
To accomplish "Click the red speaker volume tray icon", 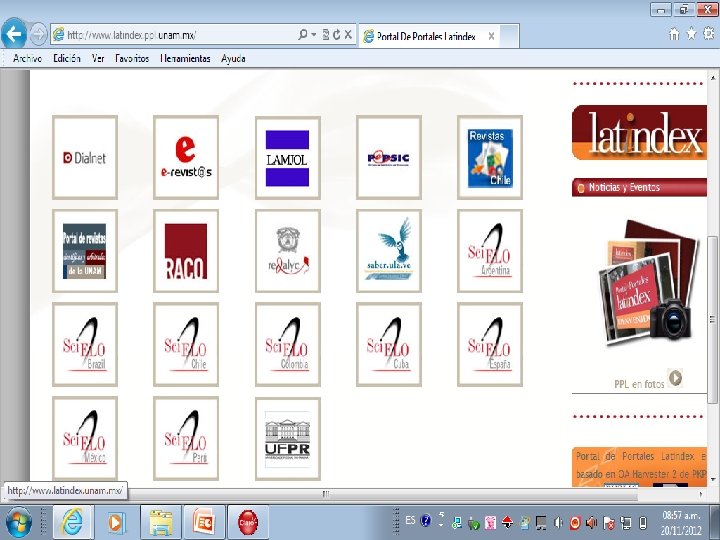I will 591,522.
